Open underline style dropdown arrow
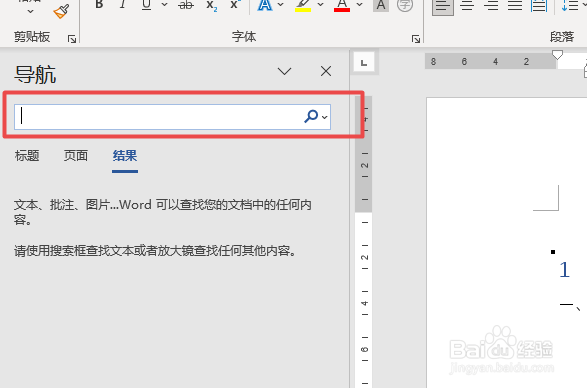Image resolution: width=587 pixels, height=388 pixels. coord(164,4)
